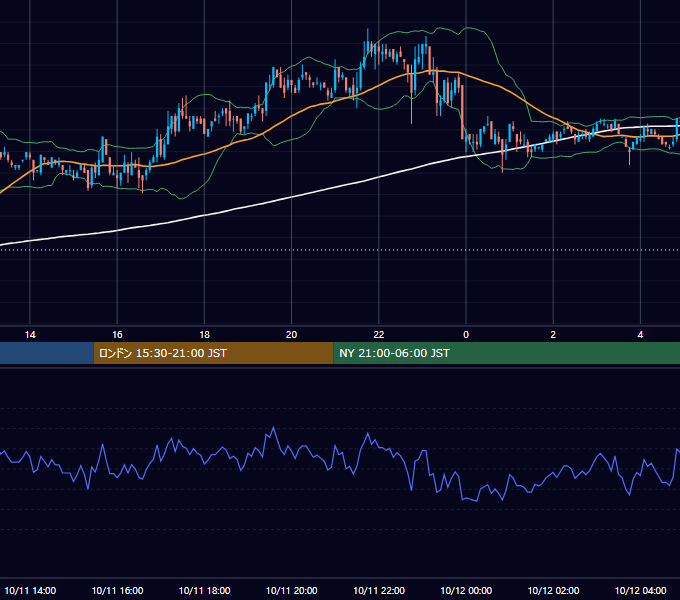The height and width of the screenshot is (600, 680).
Task: Click the ロンドン 15:30-21:00 JST session bar
Action: (x=213, y=353)
